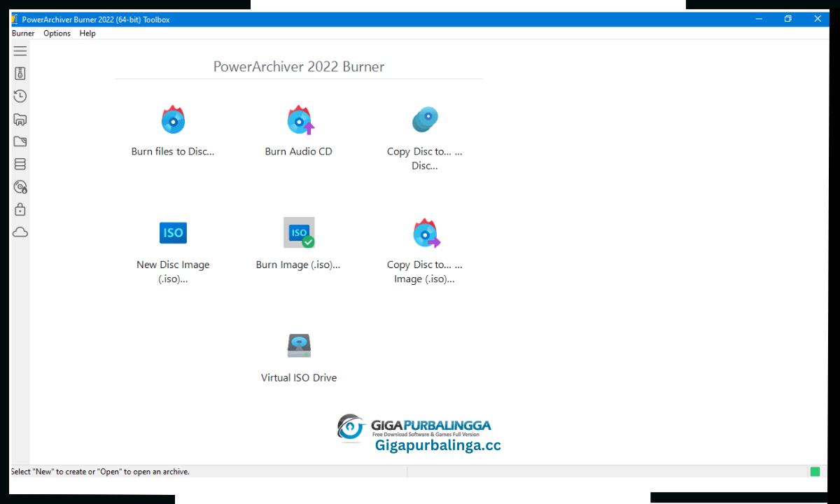Click the "Burn Audio CD" label
This screenshot has width=840, height=504.
pos(299,151)
